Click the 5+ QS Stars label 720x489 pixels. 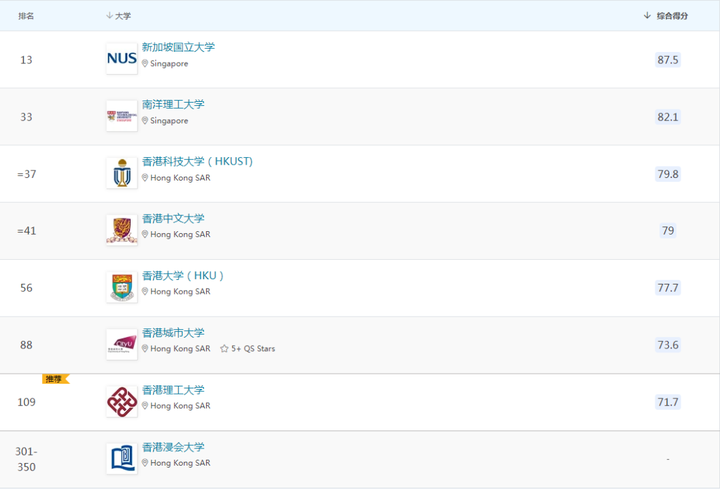pyautogui.click(x=253, y=348)
